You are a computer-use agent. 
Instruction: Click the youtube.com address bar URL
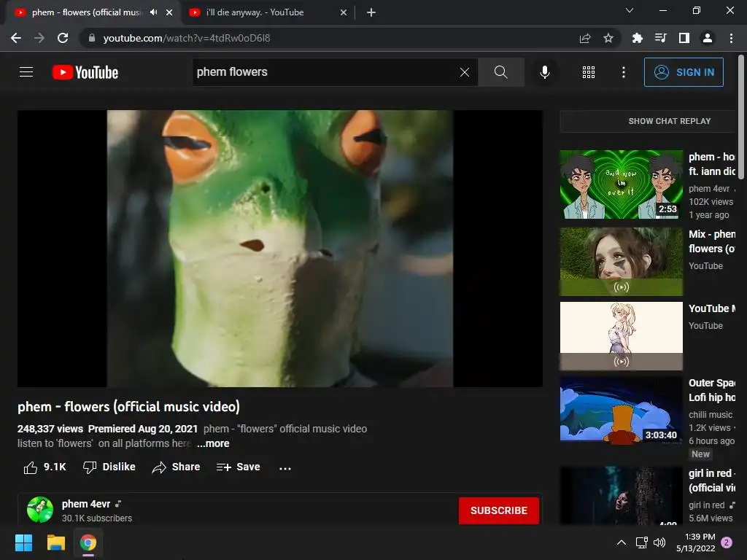[186, 38]
